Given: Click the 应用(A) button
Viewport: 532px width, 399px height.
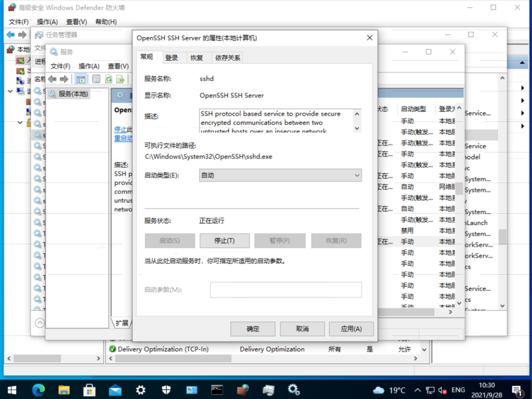Looking at the screenshot, I should (351, 329).
